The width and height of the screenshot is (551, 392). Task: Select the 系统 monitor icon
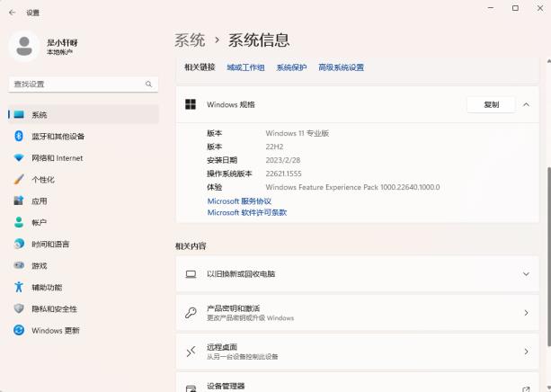click(x=19, y=114)
